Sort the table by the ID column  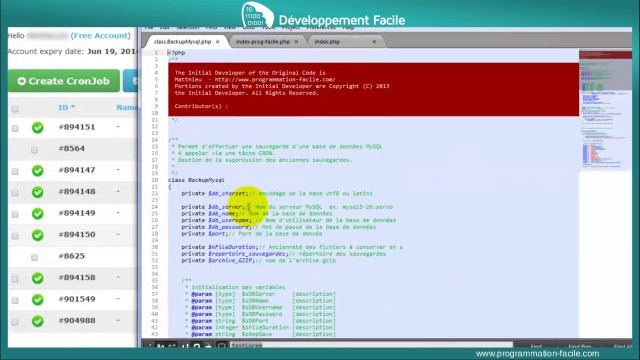coord(67,107)
